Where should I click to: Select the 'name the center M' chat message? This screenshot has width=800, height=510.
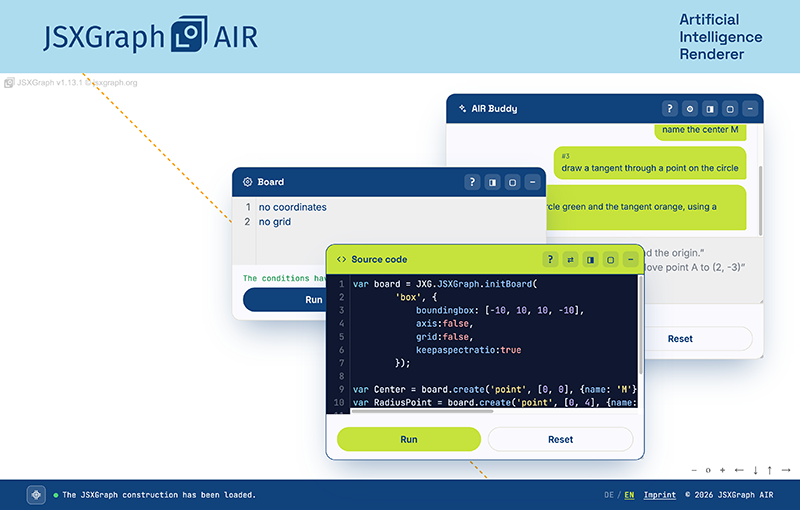point(700,130)
